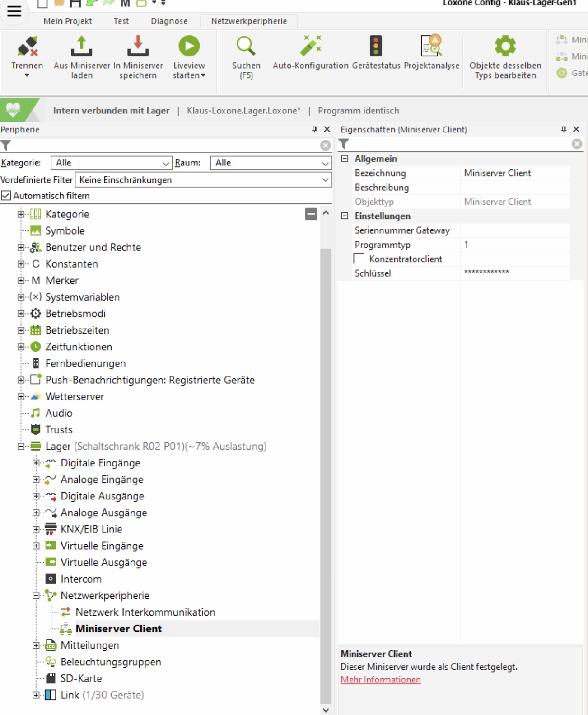Click the Seriennummer Gateway value field
Image resolution: width=588 pixels, height=715 pixels.
tap(515, 230)
